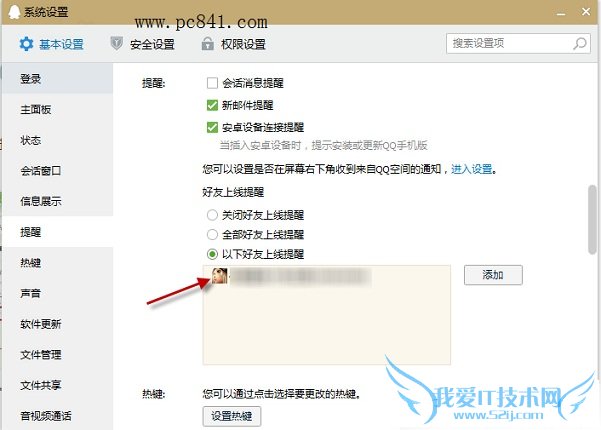Click the vertical scrollbar on the settings panel
The width and height of the screenshot is (601, 430).
pyautogui.click(x=593, y=219)
